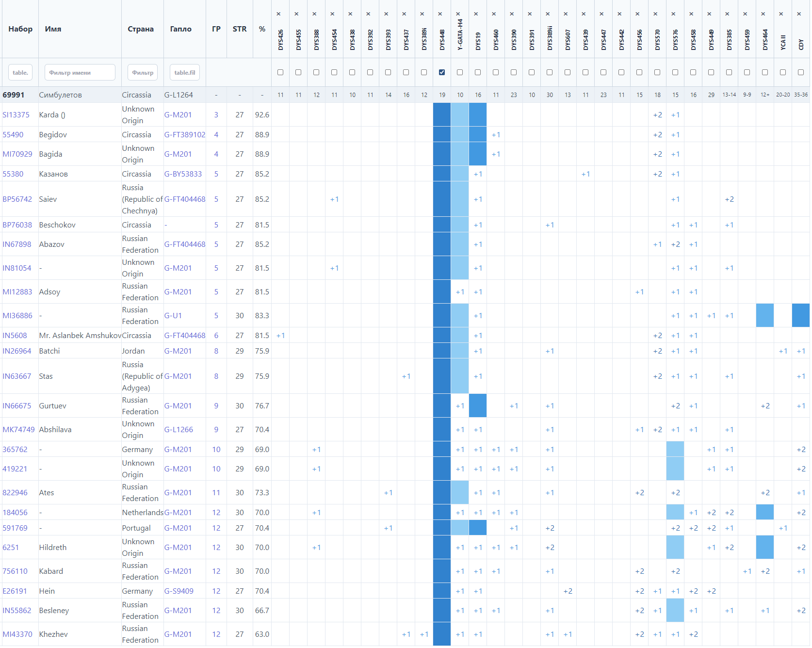
Task: Click the × above the DYS576 column
Action: click(673, 14)
